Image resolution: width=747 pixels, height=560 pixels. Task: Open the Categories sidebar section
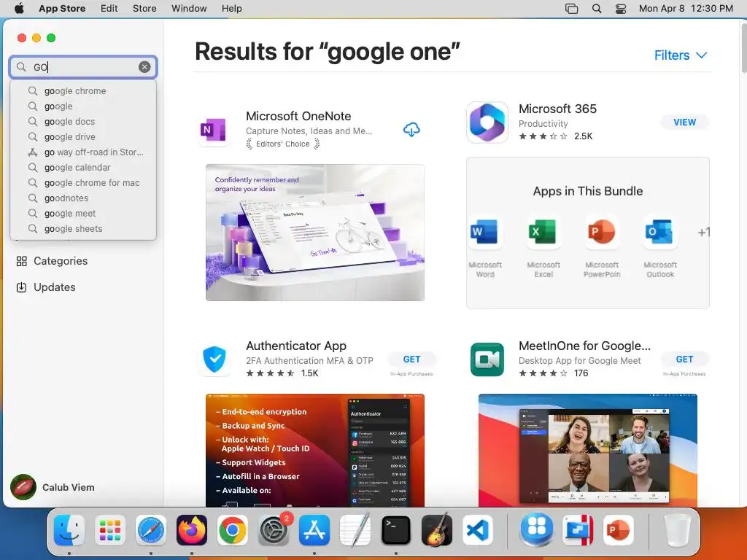(x=52, y=261)
